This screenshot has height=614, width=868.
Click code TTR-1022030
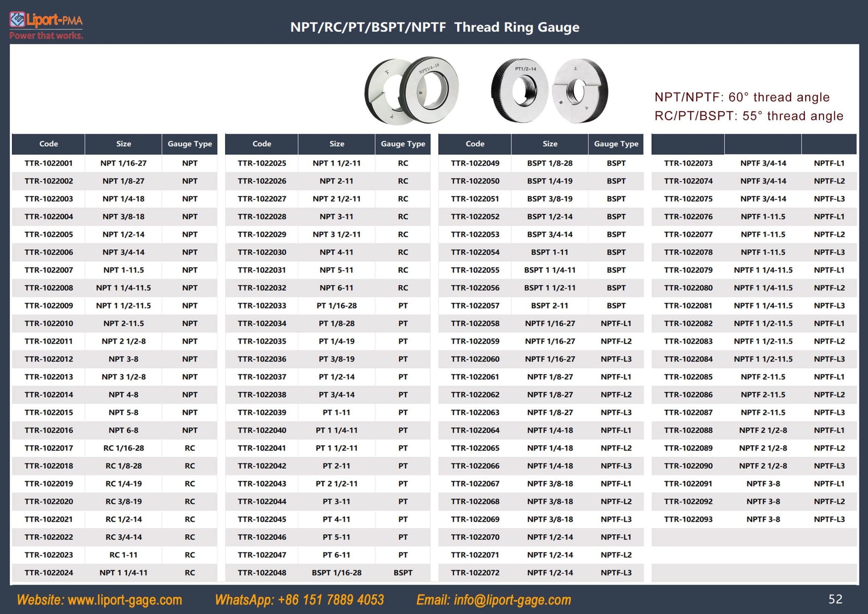(x=262, y=252)
